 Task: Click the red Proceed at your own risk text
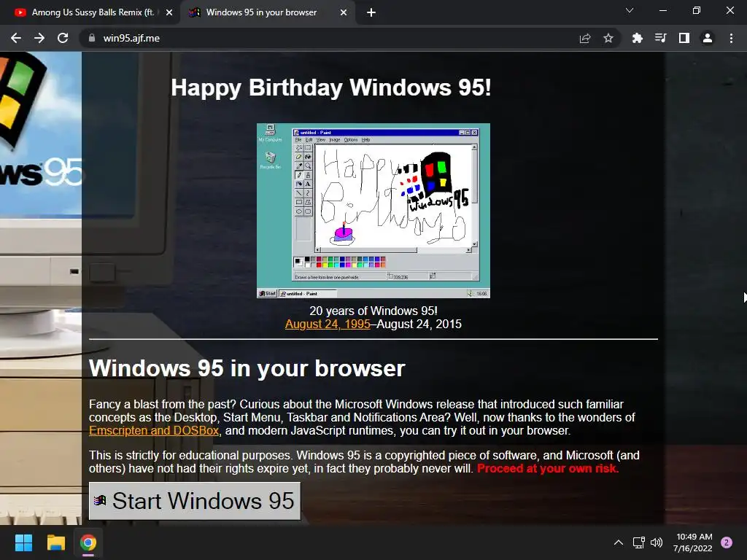548,469
